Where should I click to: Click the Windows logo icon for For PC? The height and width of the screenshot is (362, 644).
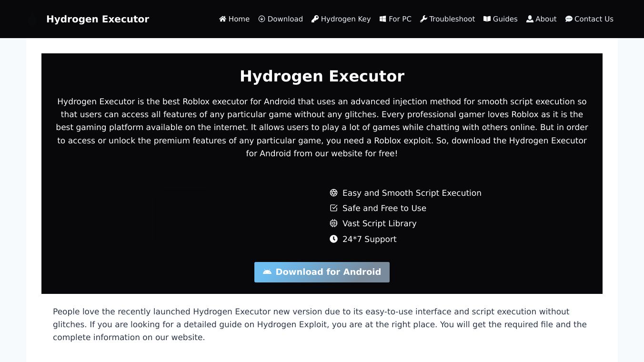pyautogui.click(x=382, y=19)
